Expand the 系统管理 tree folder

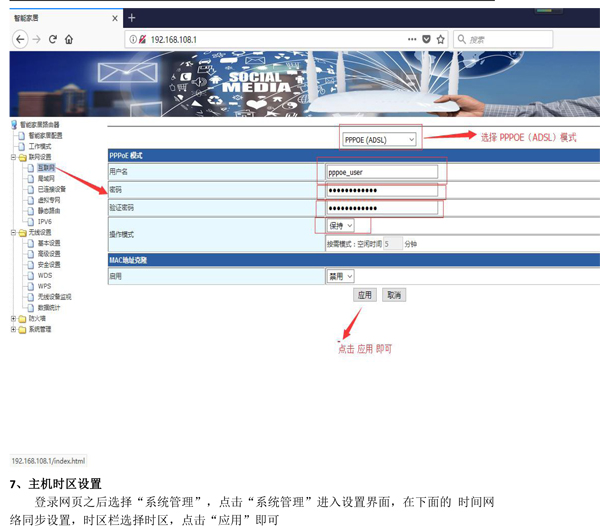13,329
